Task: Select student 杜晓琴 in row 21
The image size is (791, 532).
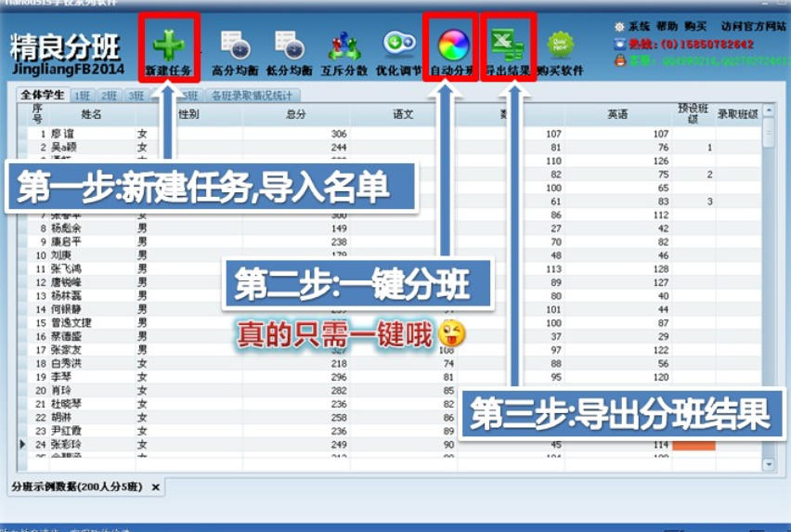Action: (66, 404)
